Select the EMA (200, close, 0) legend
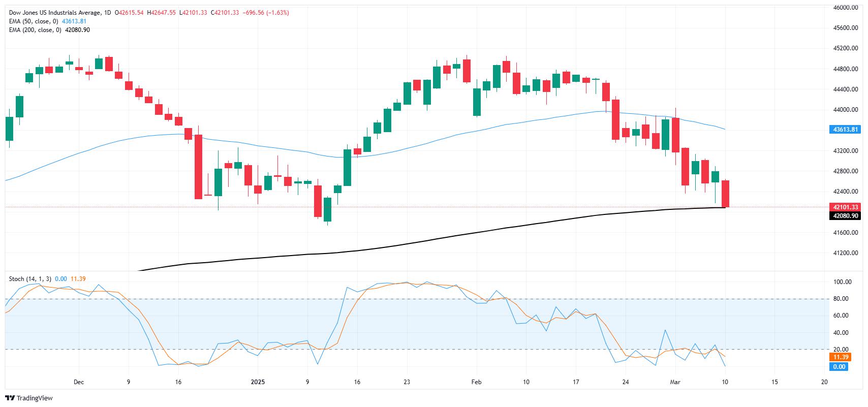The image size is (868, 407). pos(36,30)
